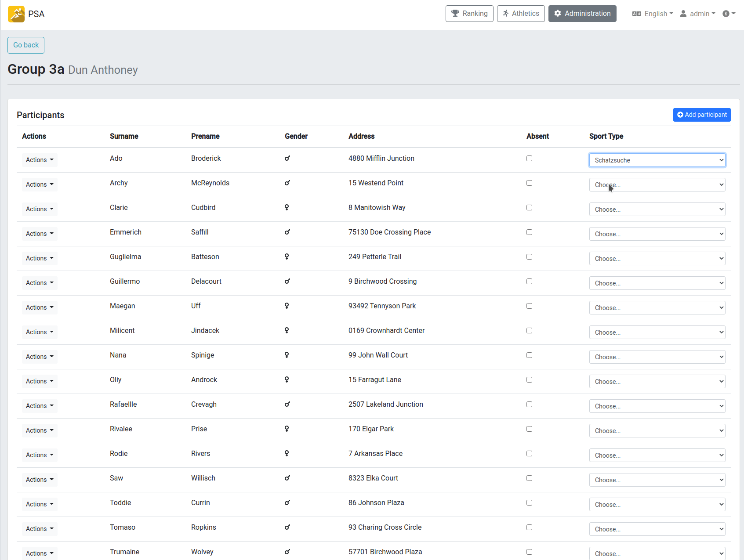Open the admin user menu
Viewport: 744px width, 560px height.
[698, 14]
